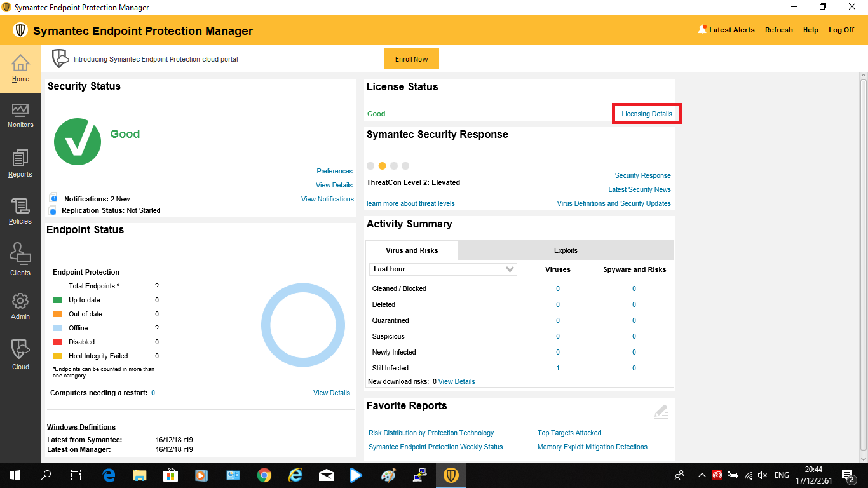The image size is (868, 488).
Task: Go to the Reports sidebar icon
Action: click(20, 163)
